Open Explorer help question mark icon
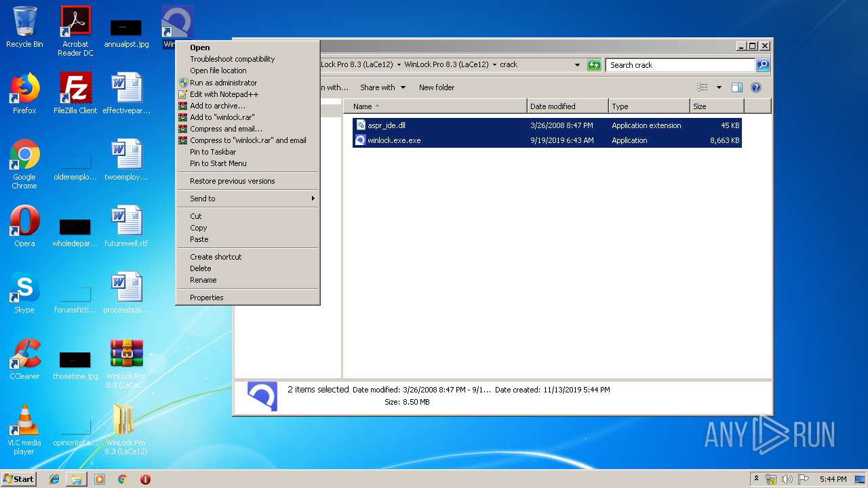The height and width of the screenshot is (488, 868). click(756, 87)
